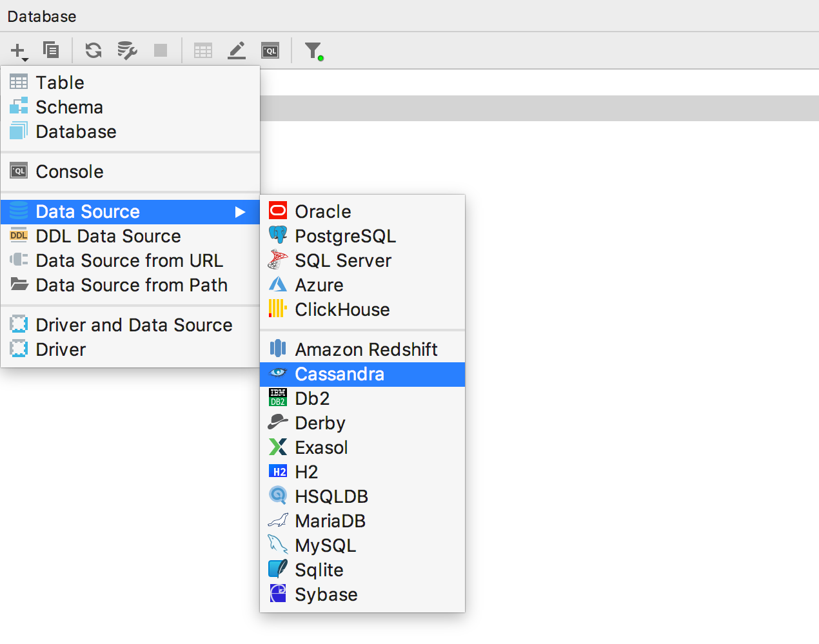The width and height of the screenshot is (819, 644).
Task: Click the H2 logo icon
Action: click(278, 471)
